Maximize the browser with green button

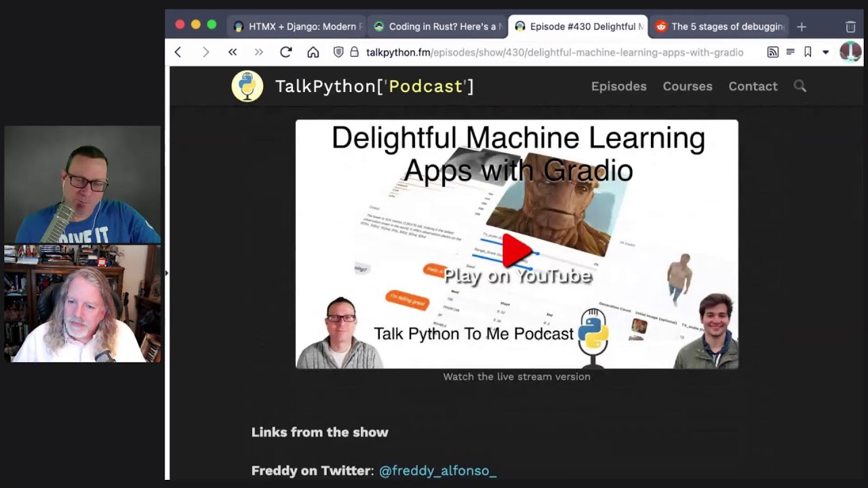click(212, 24)
